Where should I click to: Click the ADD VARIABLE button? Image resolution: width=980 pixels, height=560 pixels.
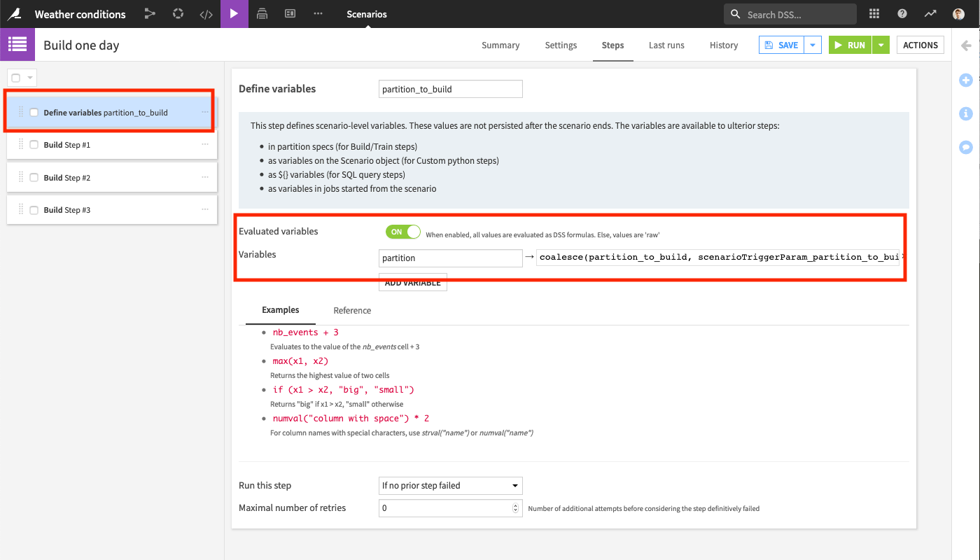click(x=412, y=283)
